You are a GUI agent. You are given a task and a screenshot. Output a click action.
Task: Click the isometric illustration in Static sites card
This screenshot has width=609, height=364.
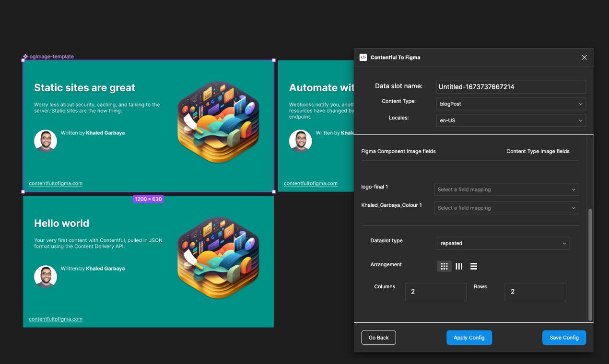point(219,122)
